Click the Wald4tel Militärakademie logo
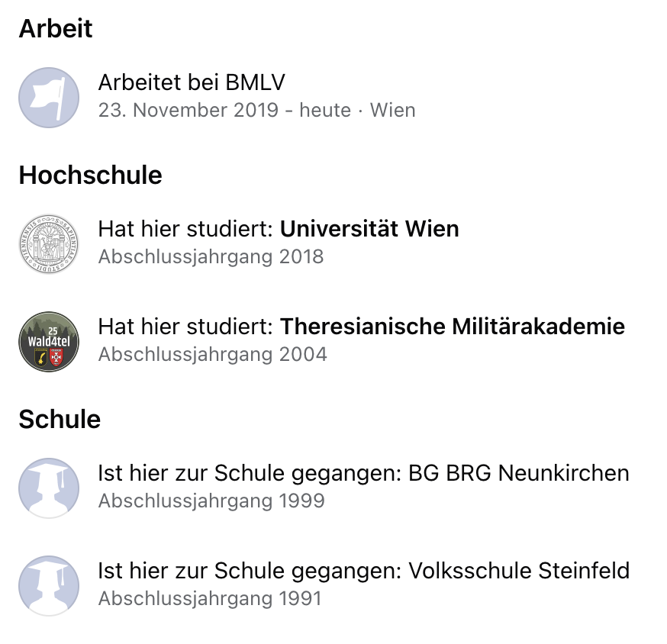667x644 pixels. click(49, 342)
